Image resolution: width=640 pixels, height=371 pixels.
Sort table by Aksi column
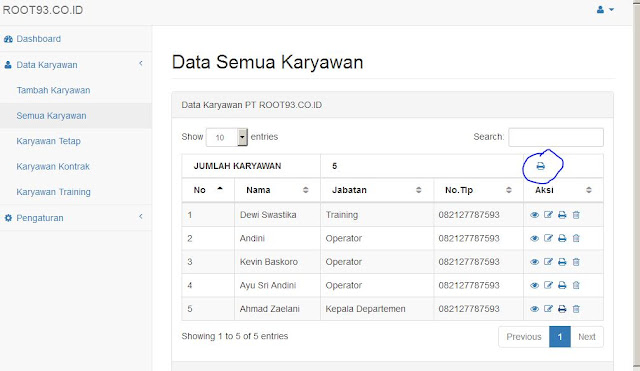(563, 190)
